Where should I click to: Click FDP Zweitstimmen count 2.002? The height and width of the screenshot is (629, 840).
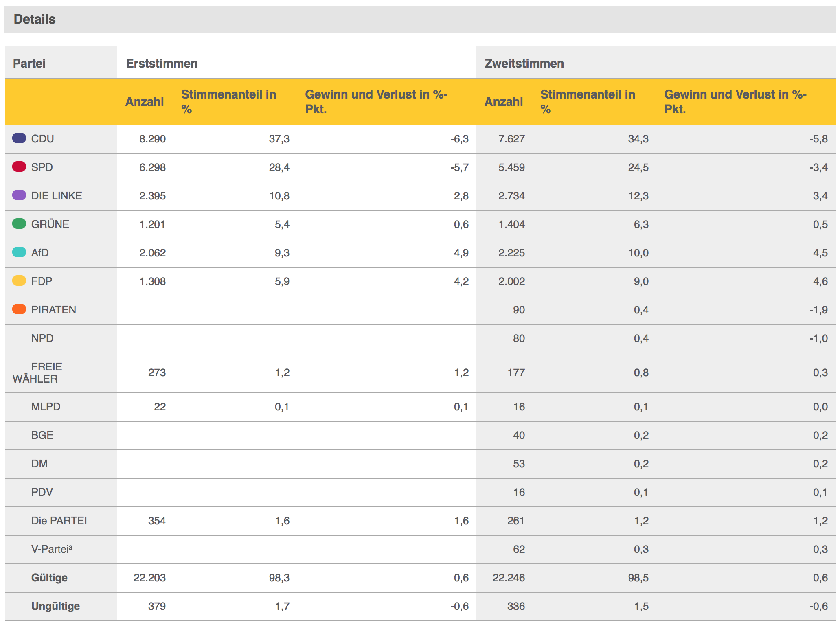(511, 281)
